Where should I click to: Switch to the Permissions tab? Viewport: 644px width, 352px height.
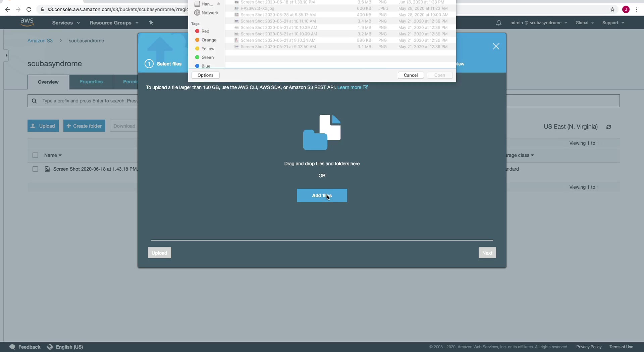[125, 82]
